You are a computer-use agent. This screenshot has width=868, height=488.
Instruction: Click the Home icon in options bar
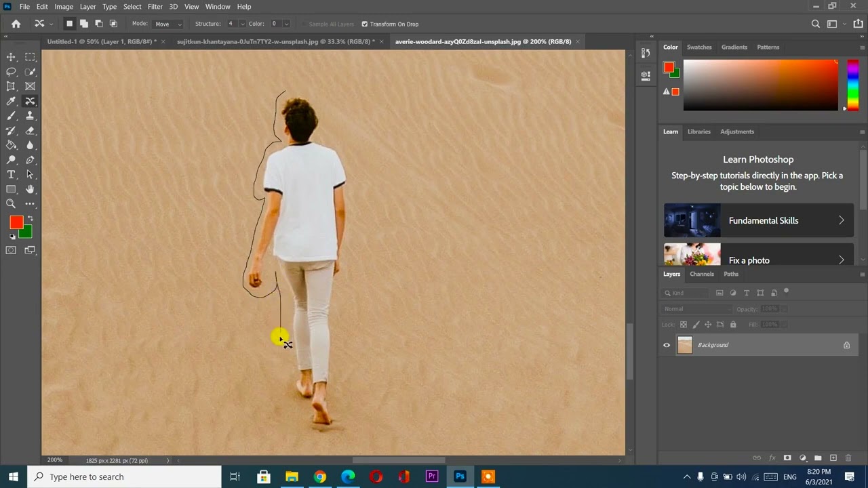[16, 24]
